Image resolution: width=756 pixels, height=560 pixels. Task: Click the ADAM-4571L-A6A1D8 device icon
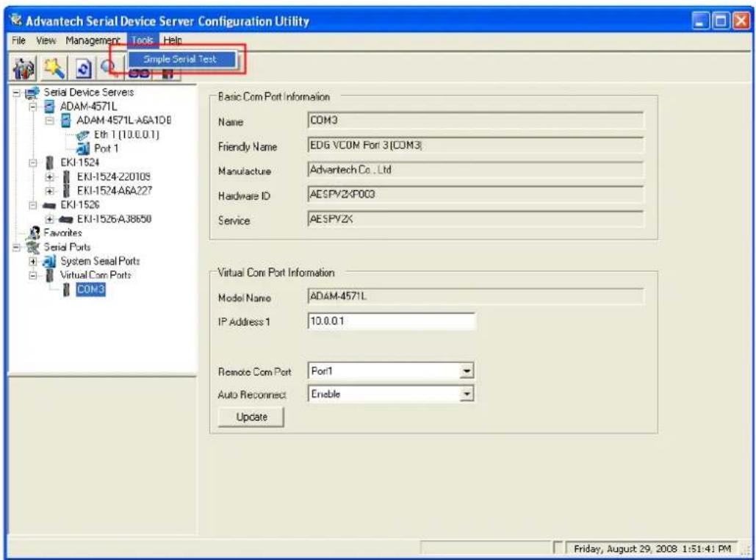pyautogui.click(x=66, y=120)
